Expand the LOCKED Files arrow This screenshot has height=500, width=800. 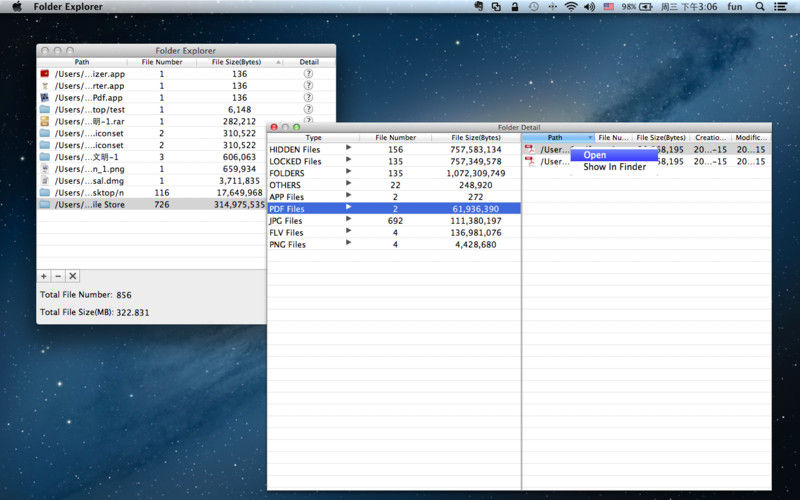point(348,159)
